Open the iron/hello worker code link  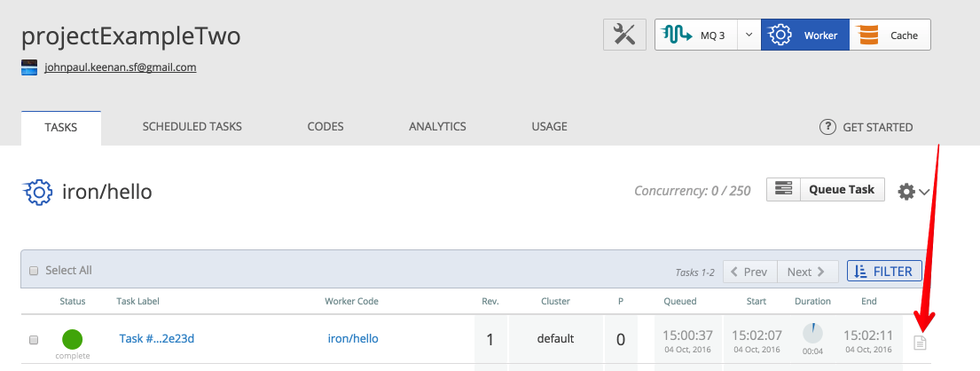point(353,339)
